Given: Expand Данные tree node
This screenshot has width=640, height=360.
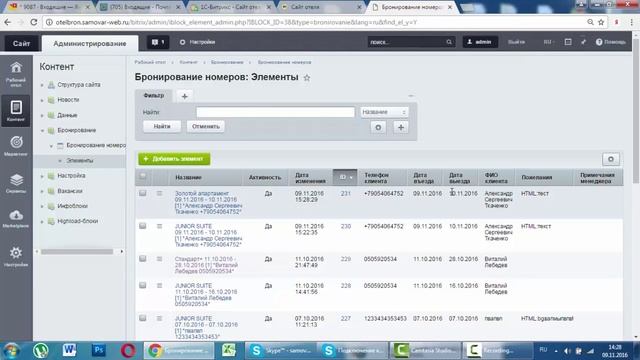Looking at the screenshot, I should click(42, 116).
